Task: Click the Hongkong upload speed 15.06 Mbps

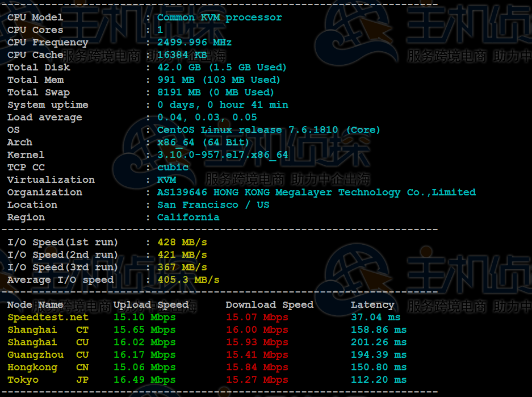Action: 144,367
